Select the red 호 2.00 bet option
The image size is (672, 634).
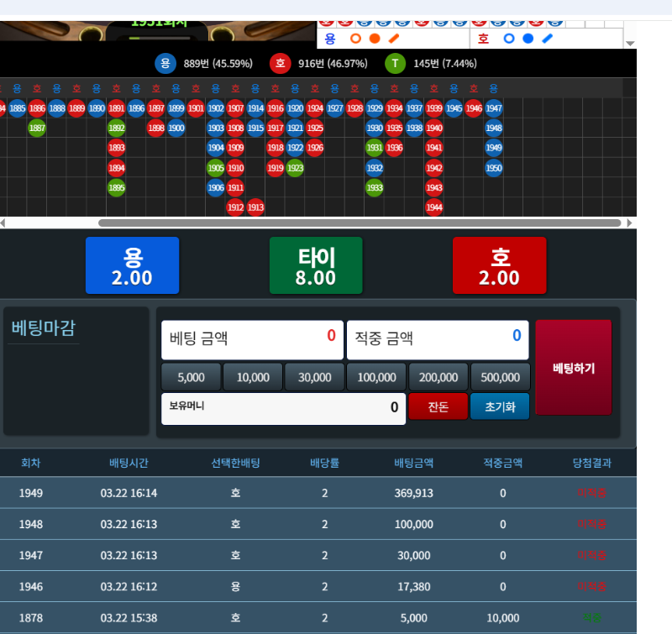[499, 265]
